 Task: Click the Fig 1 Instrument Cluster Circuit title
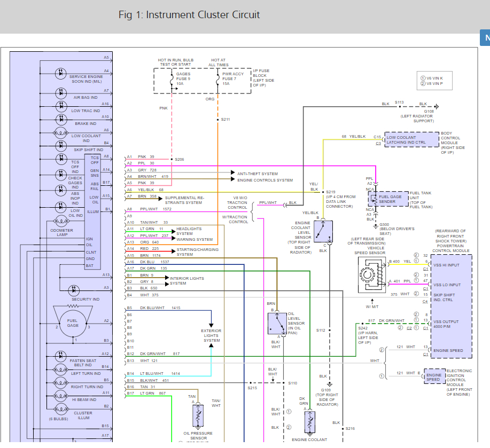point(189,14)
